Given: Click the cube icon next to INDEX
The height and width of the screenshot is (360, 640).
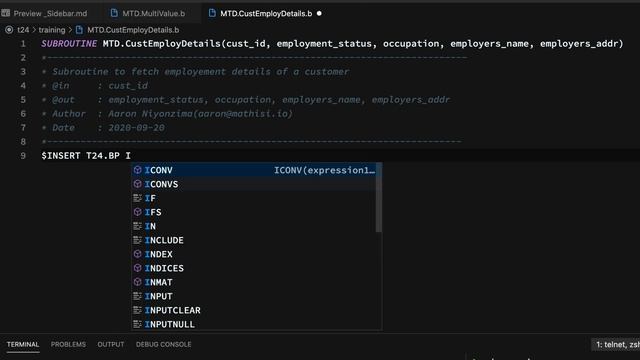Looking at the screenshot, I should tap(138, 254).
